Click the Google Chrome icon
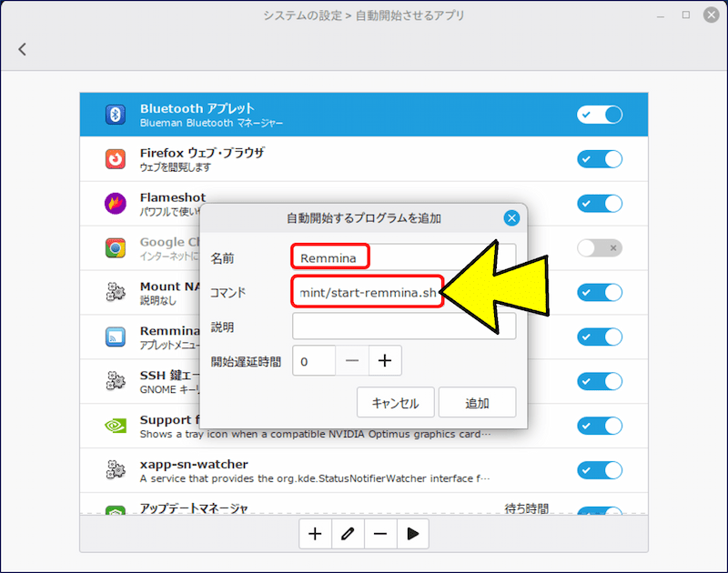 [x=116, y=247]
